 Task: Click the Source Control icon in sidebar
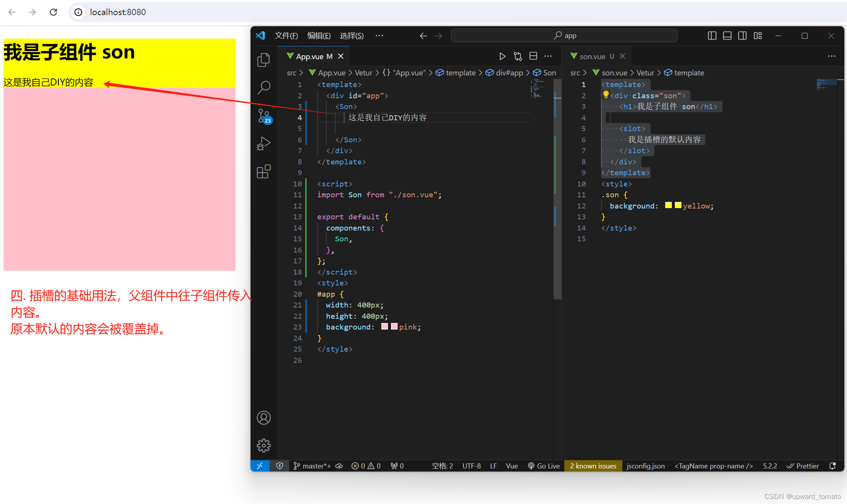[264, 117]
